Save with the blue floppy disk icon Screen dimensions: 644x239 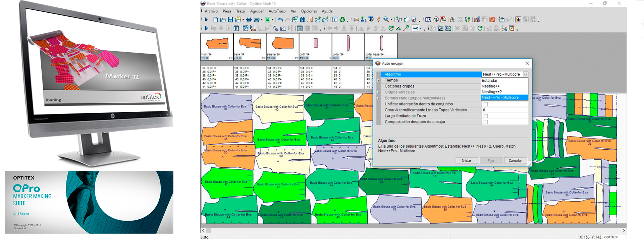[x=230, y=20]
